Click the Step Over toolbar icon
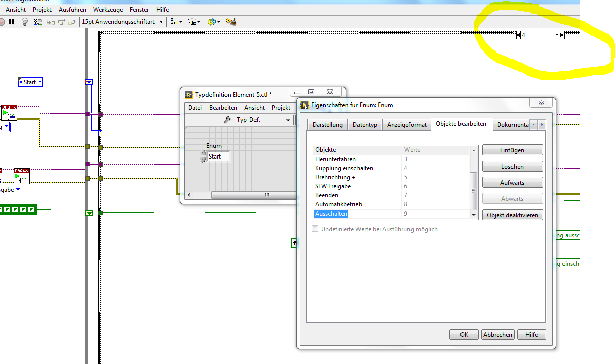The height and width of the screenshot is (364, 615). (62, 22)
